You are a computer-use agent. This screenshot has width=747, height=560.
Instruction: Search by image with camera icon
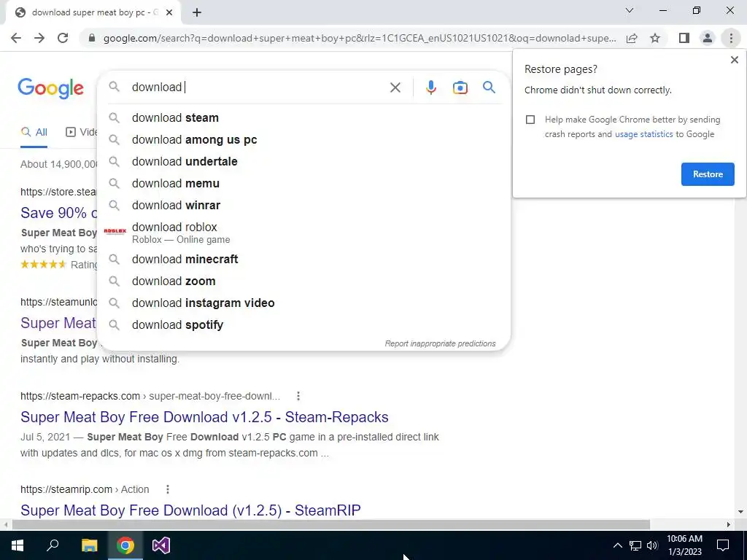(x=460, y=87)
